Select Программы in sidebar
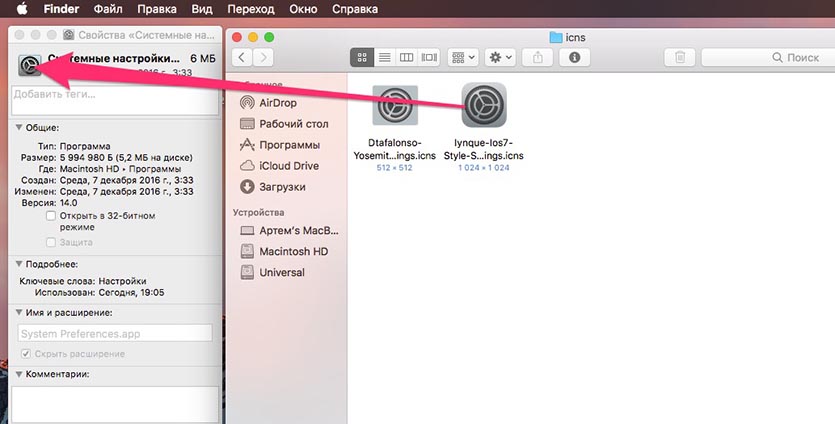 coord(280,145)
